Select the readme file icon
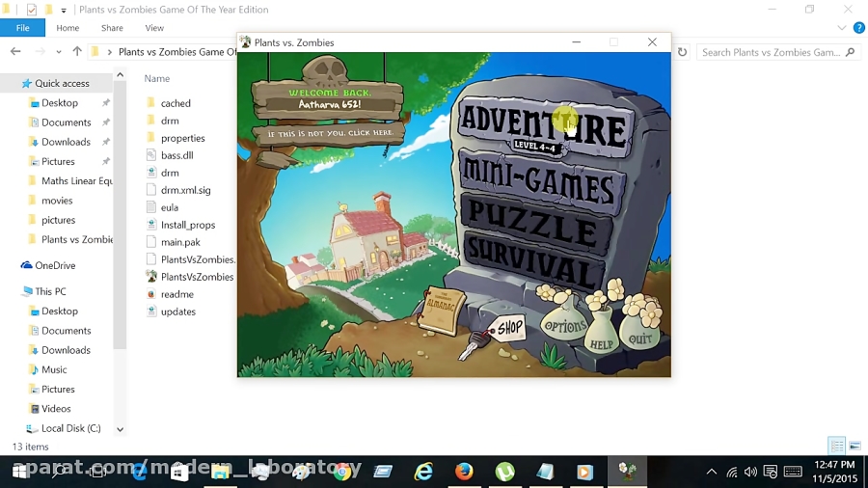 [x=151, y=294]
